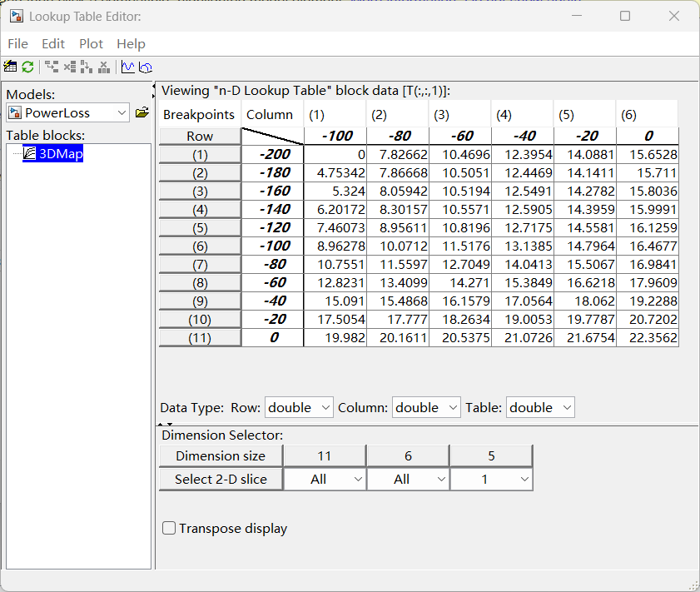Click the Row header button

click(x=200, y=137)
